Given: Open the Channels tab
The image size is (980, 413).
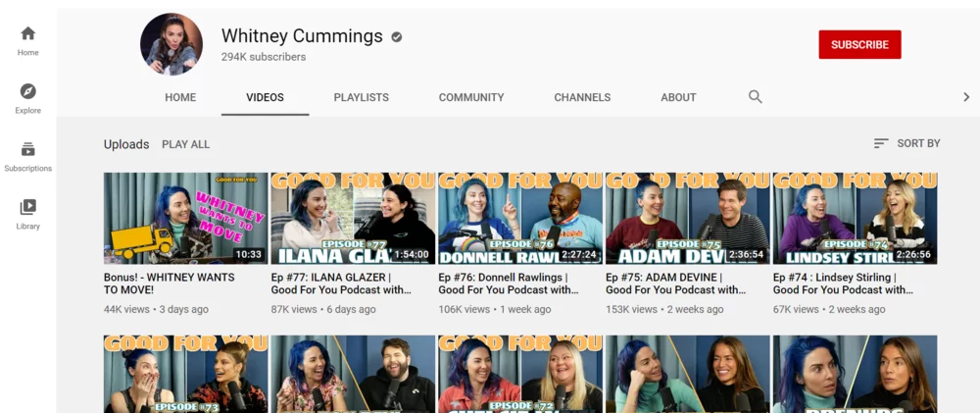Looking at the screenshot, I should point(582,97).
